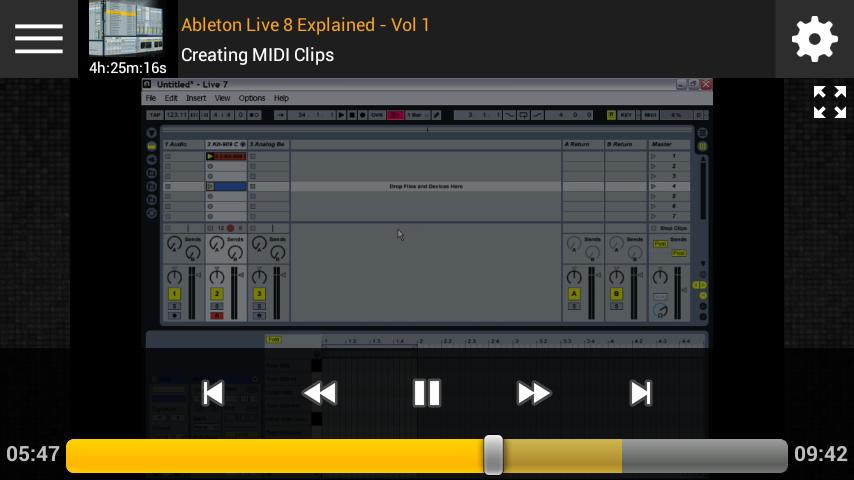The width and height of the screenshot is (854, 480).
Task: Skip to the next video
Action: (640, 393)
